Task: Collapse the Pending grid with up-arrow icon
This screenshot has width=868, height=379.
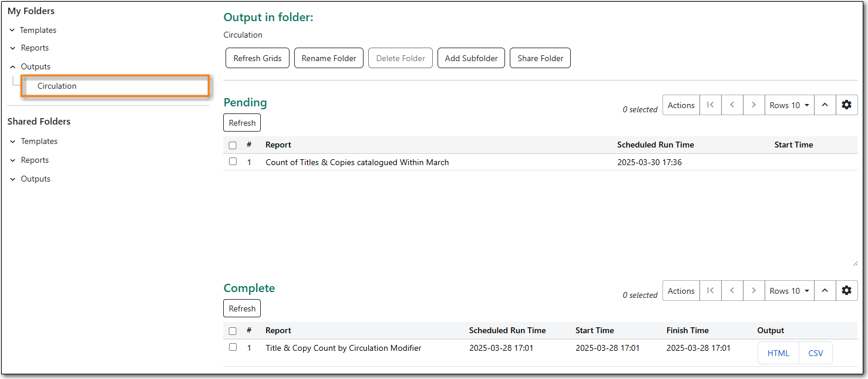Action: (825, 105)
